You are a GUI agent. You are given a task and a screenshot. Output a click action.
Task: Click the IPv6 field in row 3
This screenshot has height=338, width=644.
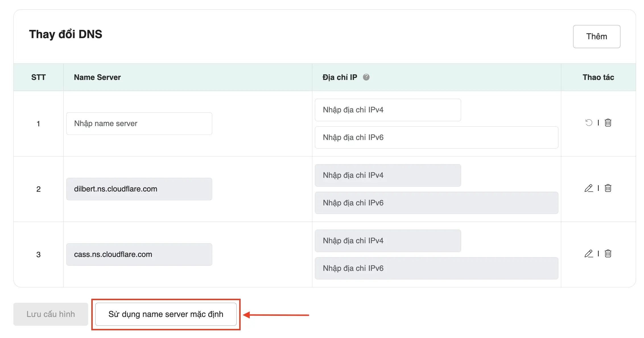(x=436, y=268)
